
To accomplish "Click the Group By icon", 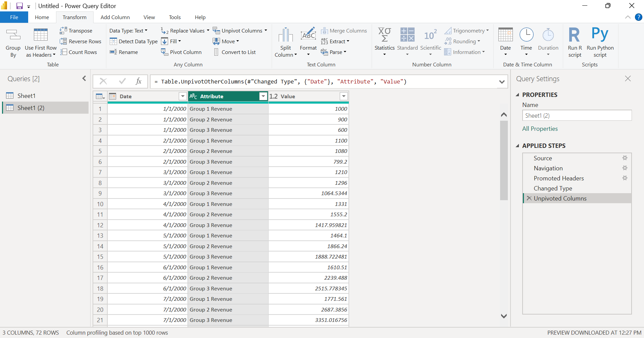I will [13, 42].
